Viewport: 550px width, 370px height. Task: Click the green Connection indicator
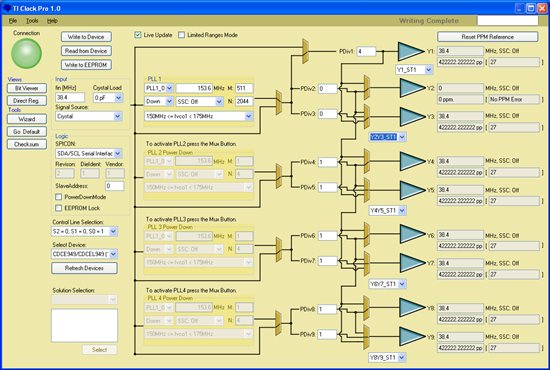(x=26, y=53)
